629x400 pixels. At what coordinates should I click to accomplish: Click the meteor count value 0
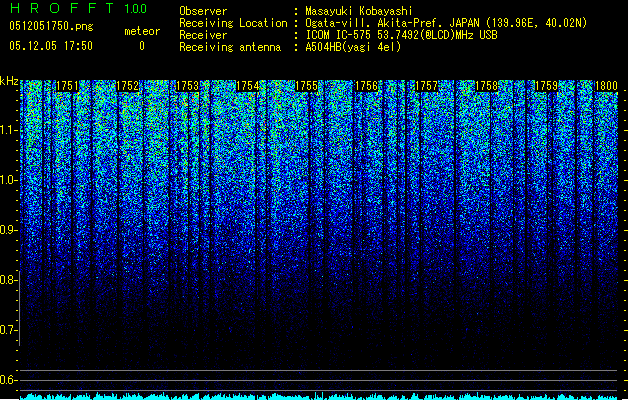[142, 46]
